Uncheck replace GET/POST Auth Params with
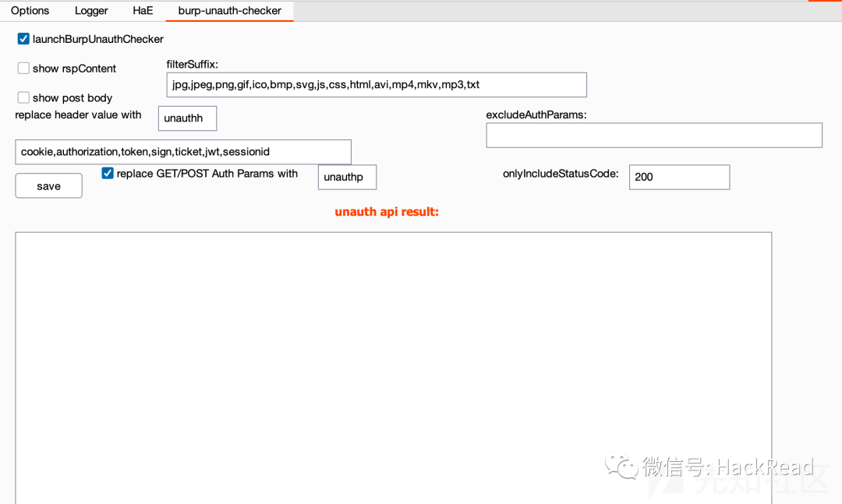Viewport: 842px width, 504px height. 108,174
